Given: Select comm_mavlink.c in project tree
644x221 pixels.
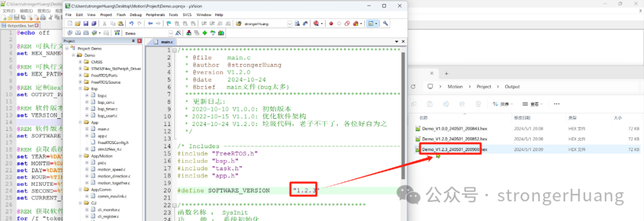Looking at the screenshot, I should point(112,197).
